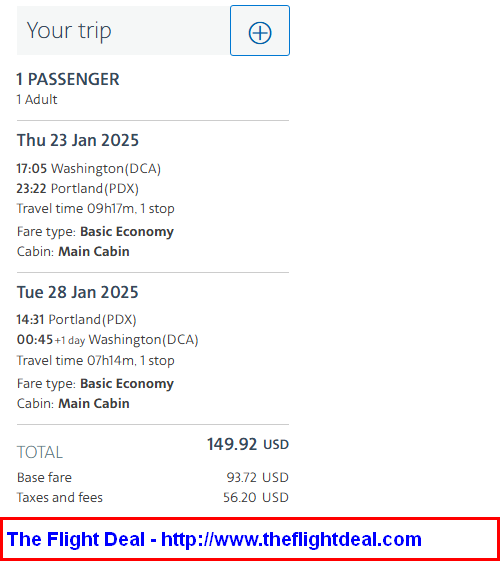Click the outbound Main Cabin label
The width and height of the screenshot is (500, 561).
[x=94, y=251]
